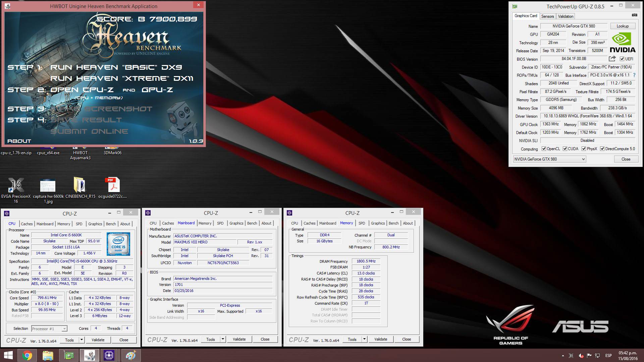Toggle the PhysX computing checkbox

click(x=584, y=149)
